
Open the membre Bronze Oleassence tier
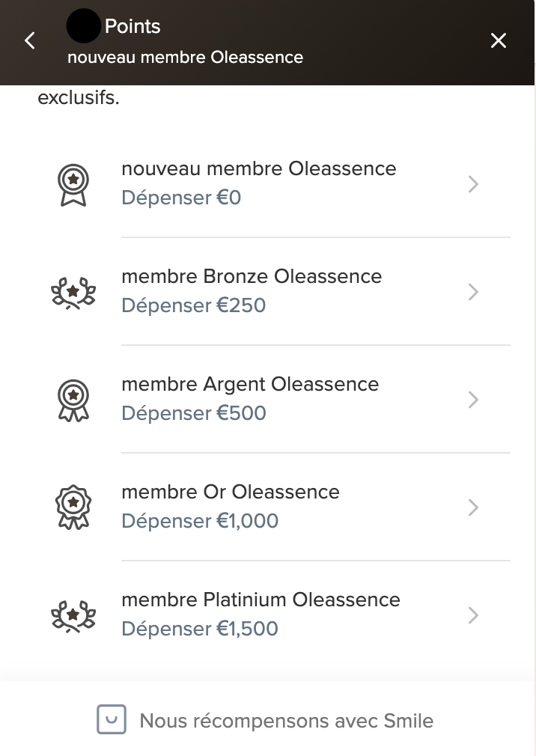click(252, 277)
